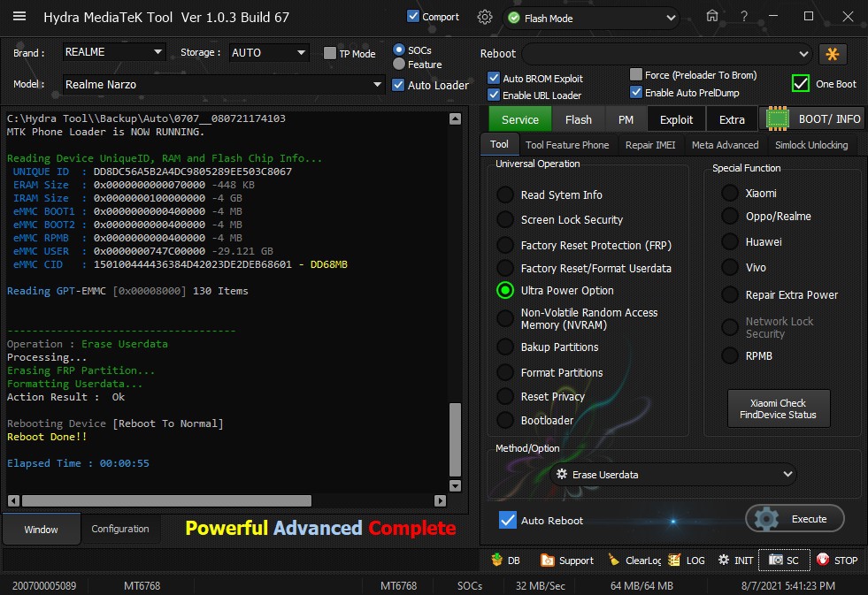This screenshot has width=868, height=595.
Task: Click the green Flash Mode status icon
Action: click(x=514, y=19)
